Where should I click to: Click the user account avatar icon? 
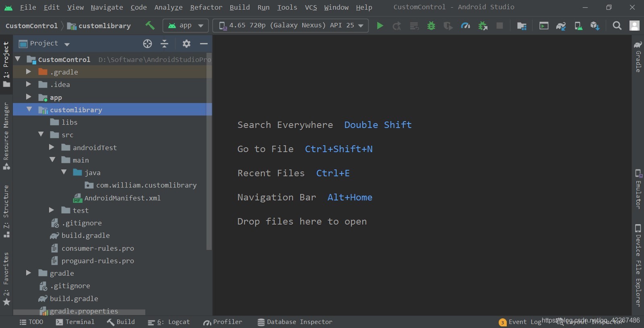click(x=634, y=26)
